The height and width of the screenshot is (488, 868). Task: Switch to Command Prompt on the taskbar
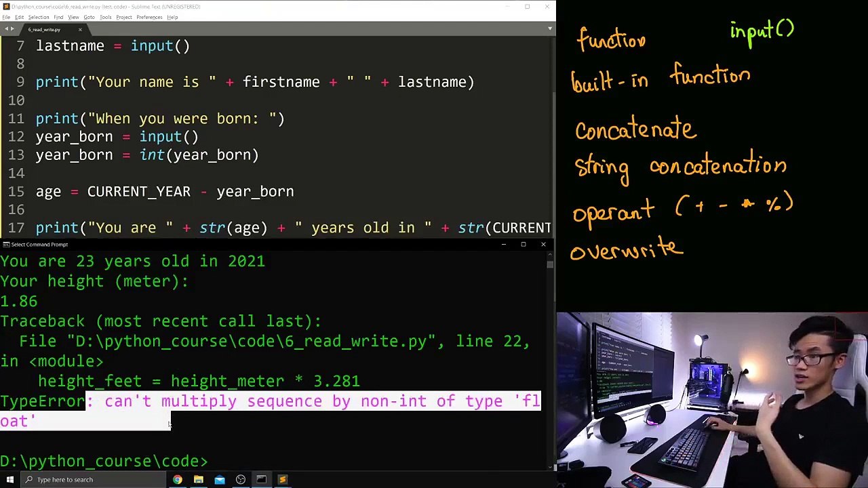point(261,479)
